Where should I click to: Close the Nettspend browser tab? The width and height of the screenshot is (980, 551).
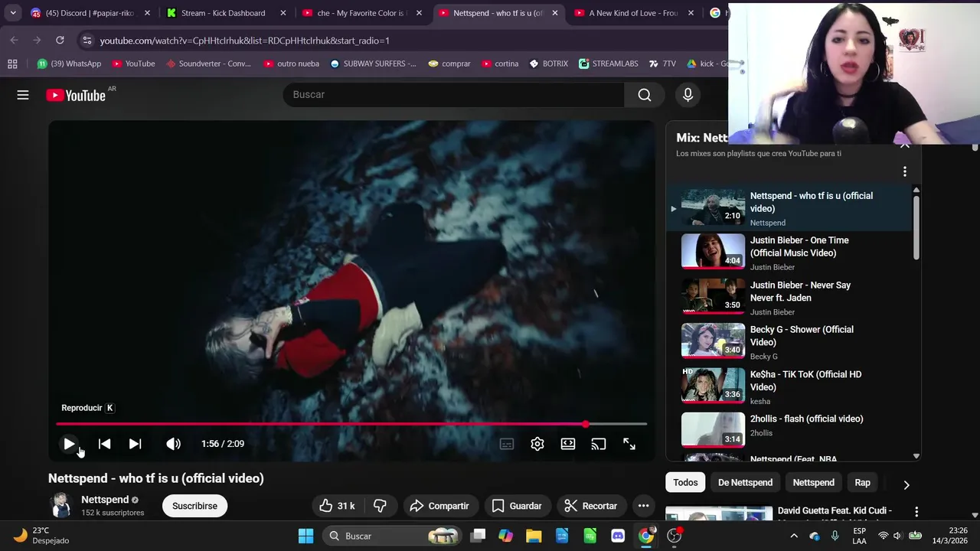(x=555, y=13)
